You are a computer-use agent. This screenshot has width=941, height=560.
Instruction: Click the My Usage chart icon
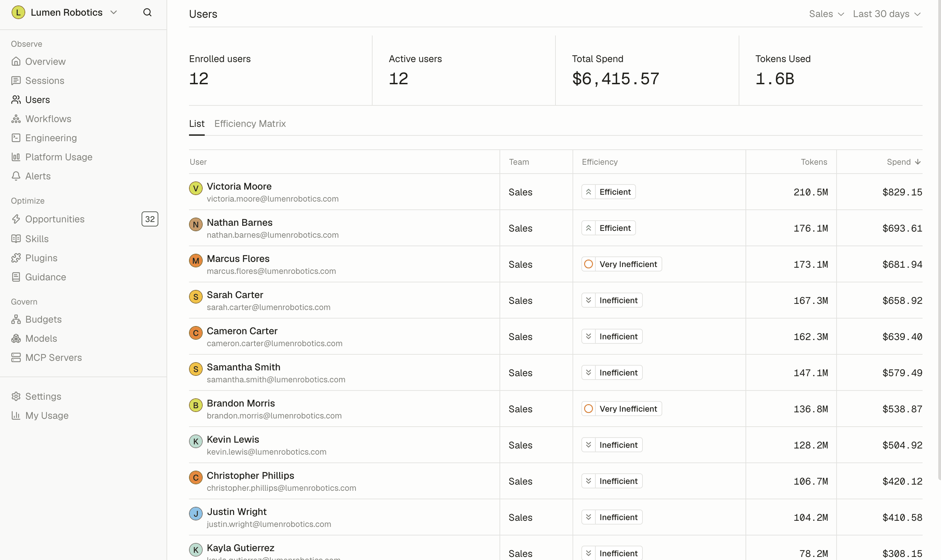coord(16,415)
